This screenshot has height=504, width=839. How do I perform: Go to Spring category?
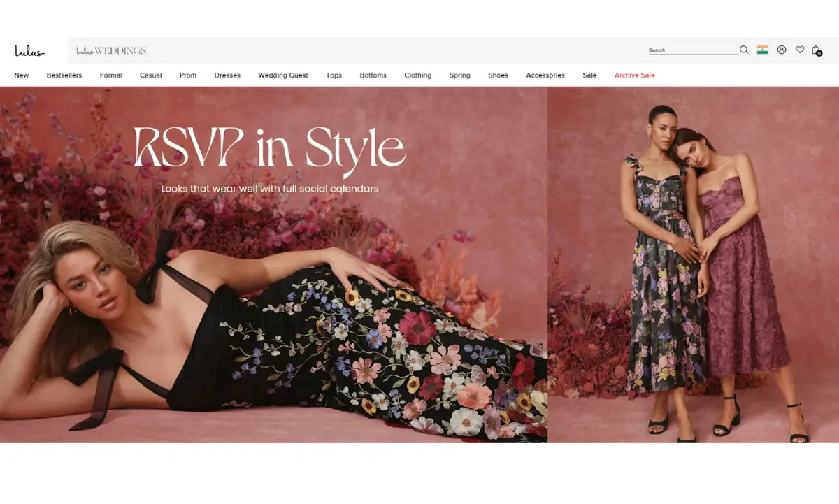(459, 75)
